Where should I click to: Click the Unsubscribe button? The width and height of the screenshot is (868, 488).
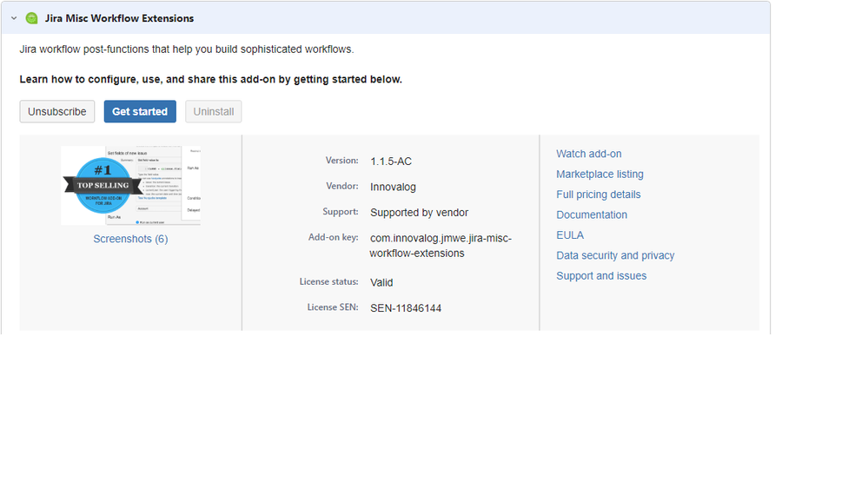57,111
